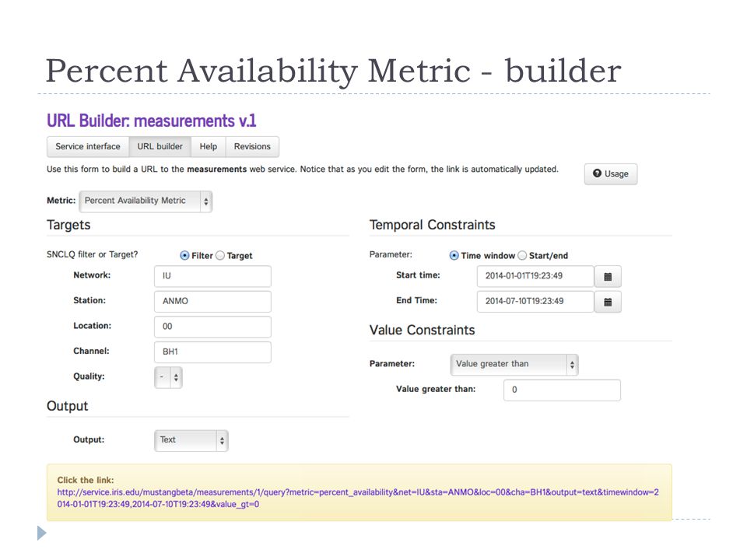The height and width of the screenshot is (560, 747).
Task: Open the Help tab
Action: coord(209,147)
